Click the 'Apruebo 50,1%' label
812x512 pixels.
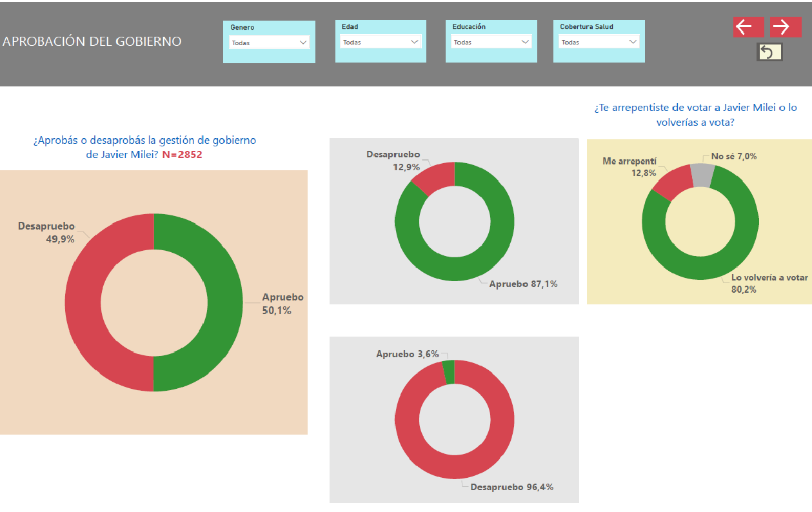282,304
